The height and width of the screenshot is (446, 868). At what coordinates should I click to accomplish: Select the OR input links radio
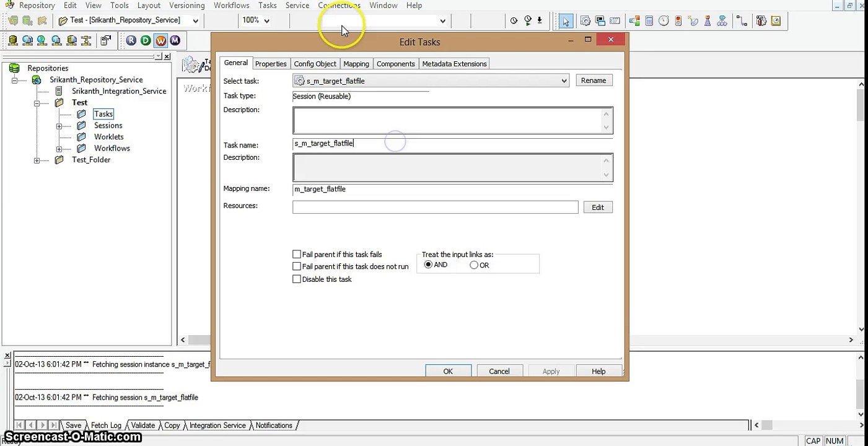coord(474,265)
